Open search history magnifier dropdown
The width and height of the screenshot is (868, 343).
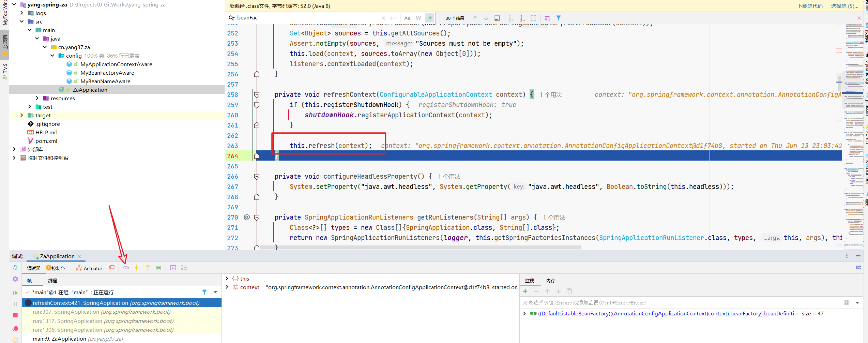point(231,18)
